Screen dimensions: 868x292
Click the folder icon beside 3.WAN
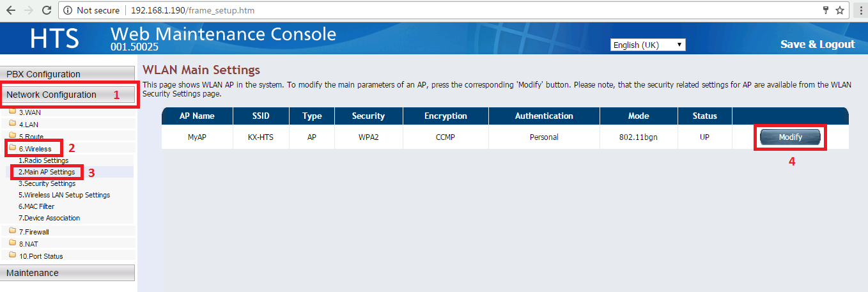tap(12, 112)
